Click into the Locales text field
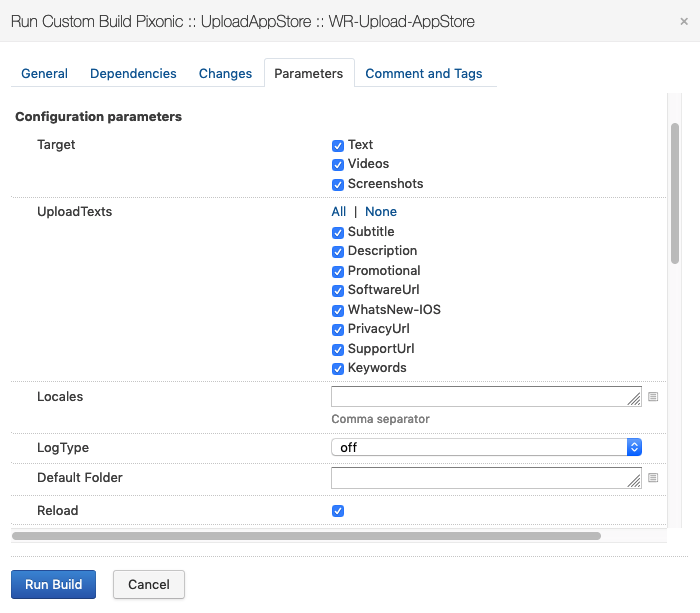The width and height of the screenshot is (700, 613). (480, 397)
